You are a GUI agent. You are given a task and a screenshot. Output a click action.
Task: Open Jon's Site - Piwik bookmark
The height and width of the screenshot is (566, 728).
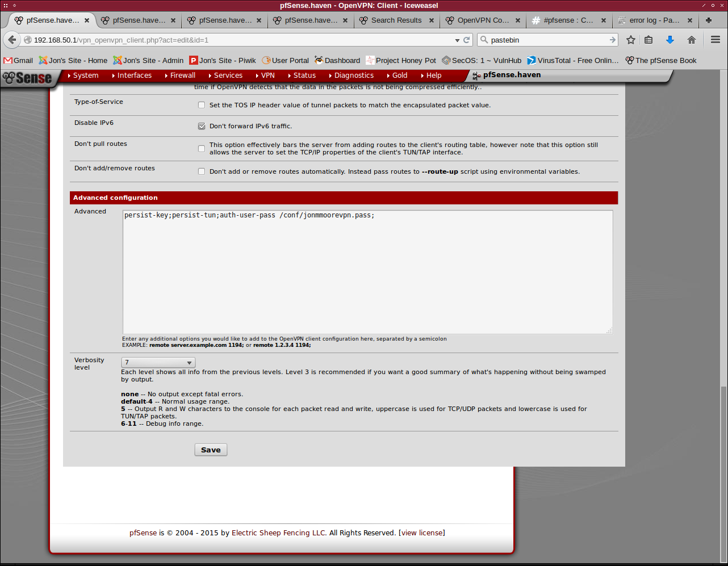223,60
